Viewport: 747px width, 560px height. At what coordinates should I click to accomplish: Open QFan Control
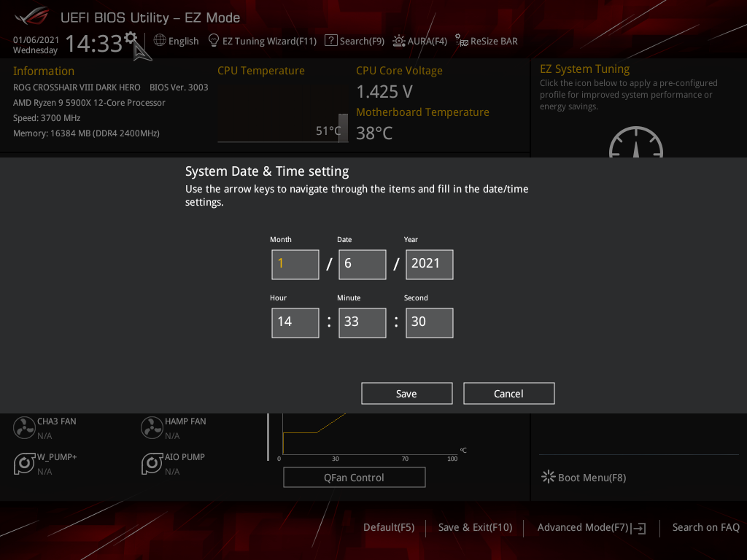[355, 477]
